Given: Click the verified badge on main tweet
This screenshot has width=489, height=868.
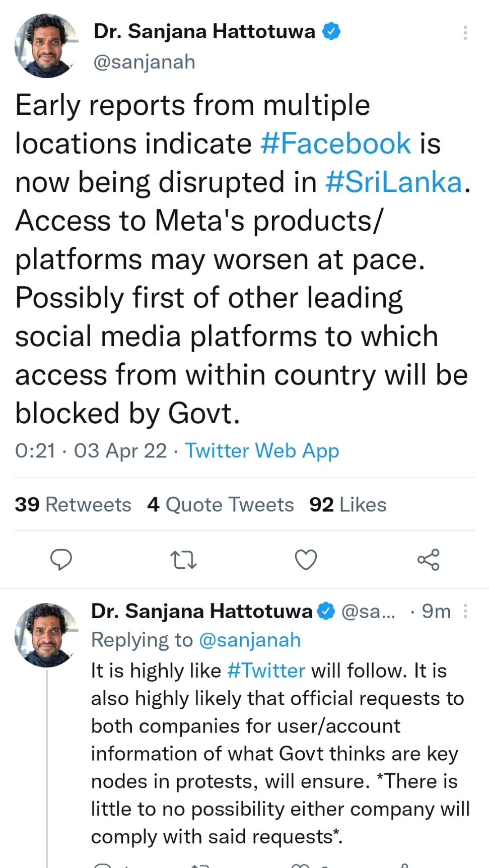Looking at the screenshot, I should coord(331,31).
